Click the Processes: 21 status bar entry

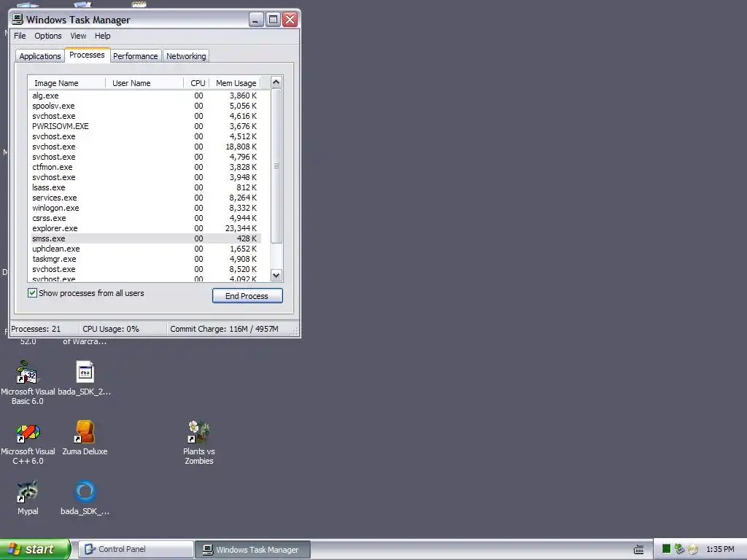pos(44,329)
